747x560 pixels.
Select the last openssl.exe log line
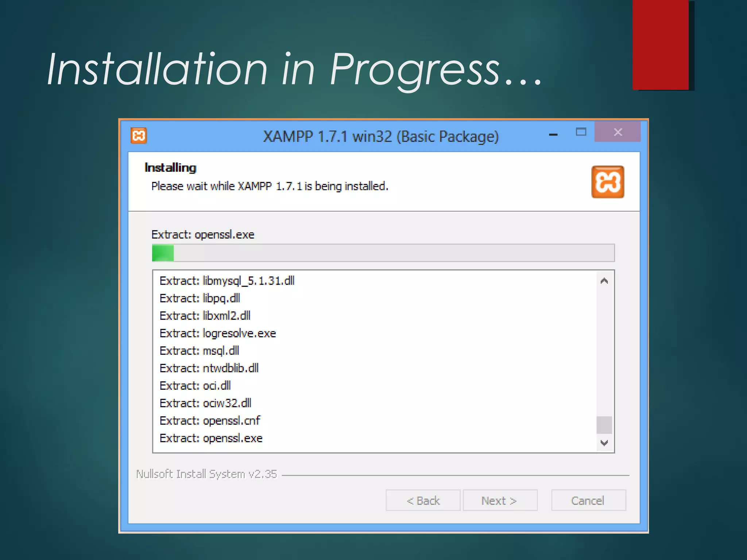tap(211, 438)
